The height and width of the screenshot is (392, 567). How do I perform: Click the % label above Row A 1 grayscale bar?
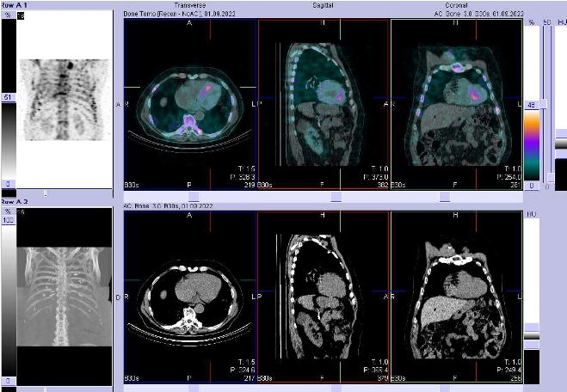[6, 15]
